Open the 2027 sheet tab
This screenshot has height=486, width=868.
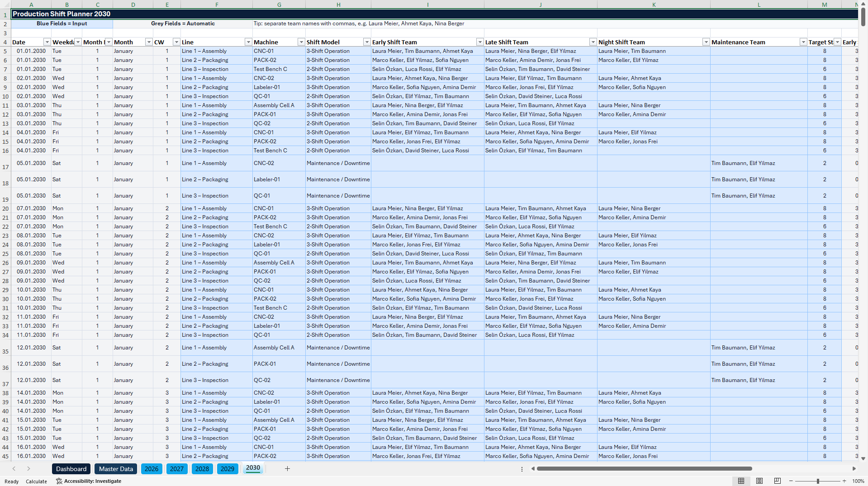tap(177, 469)
